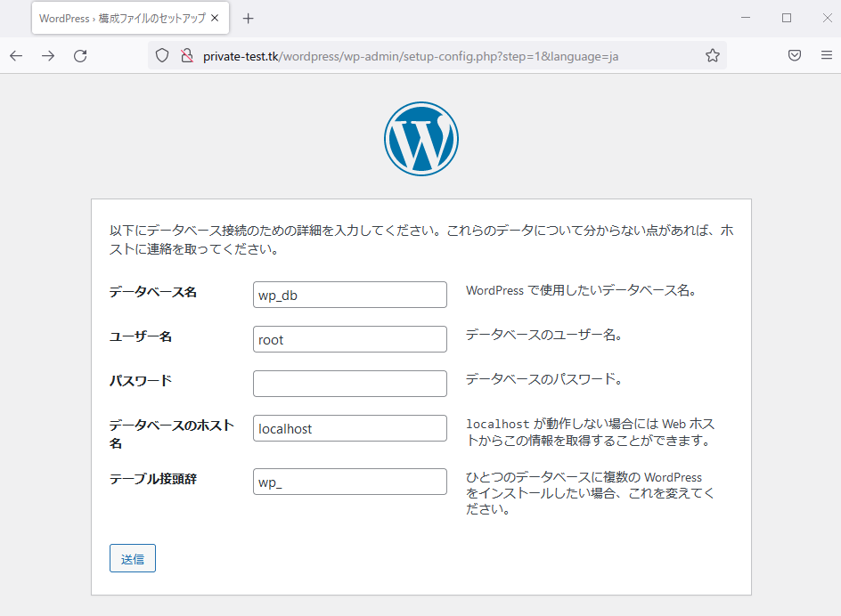Click the データベースのホスト名 label

(172, 434)
